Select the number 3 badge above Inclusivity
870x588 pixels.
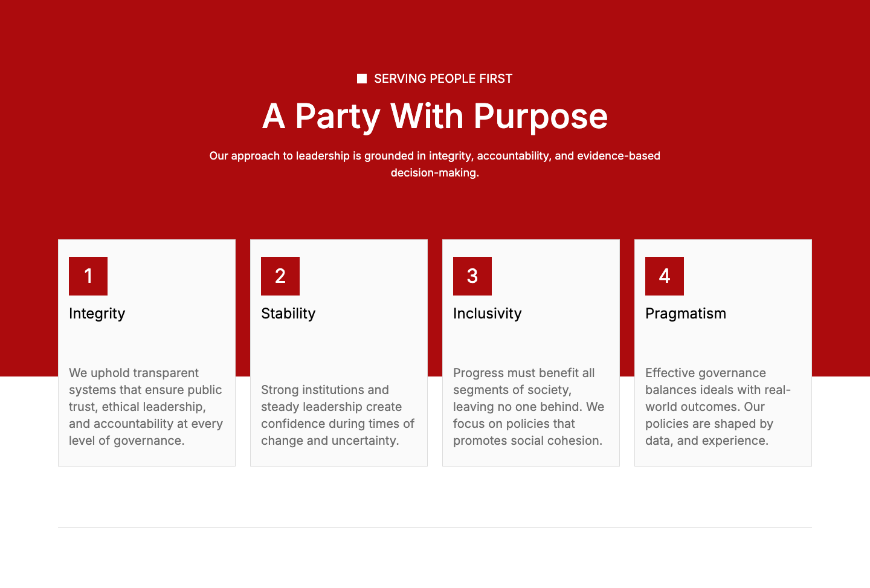(472, 276)
